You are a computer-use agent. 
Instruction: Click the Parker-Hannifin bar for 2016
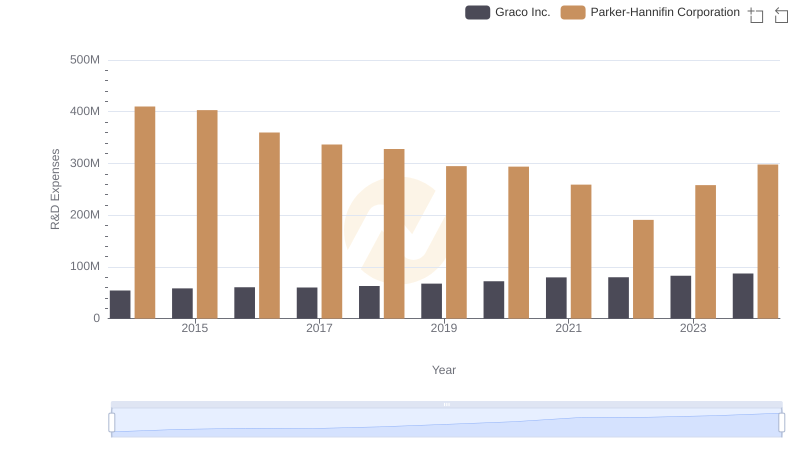point(269,225)
